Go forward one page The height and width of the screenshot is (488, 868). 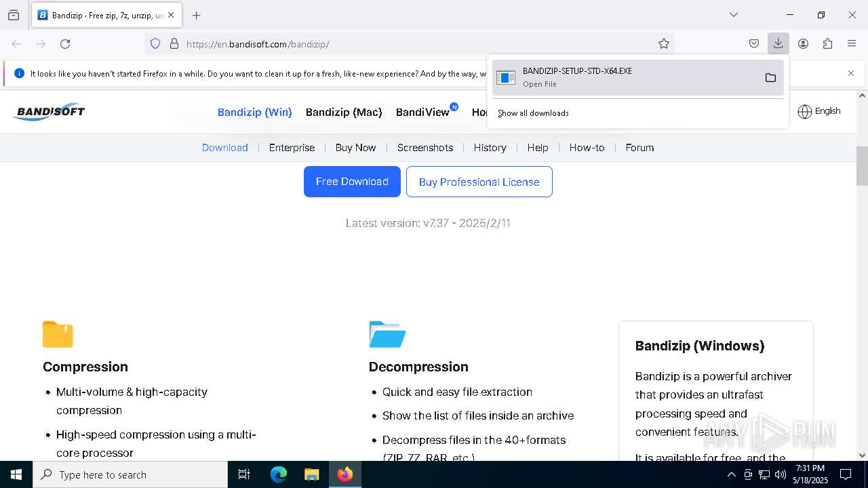(x=41, y=43)
